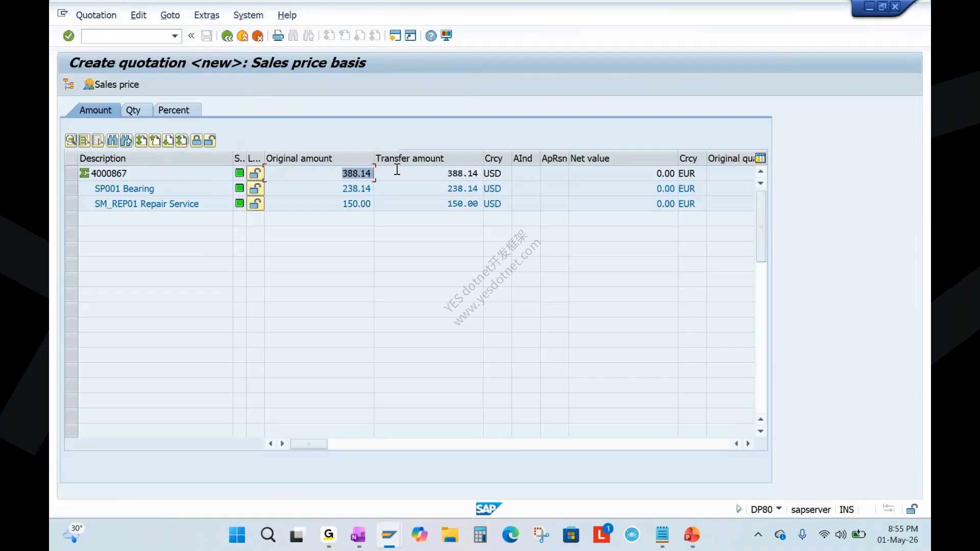
Task: Click the green Enter checkmark icon
Action: point(68,36)
